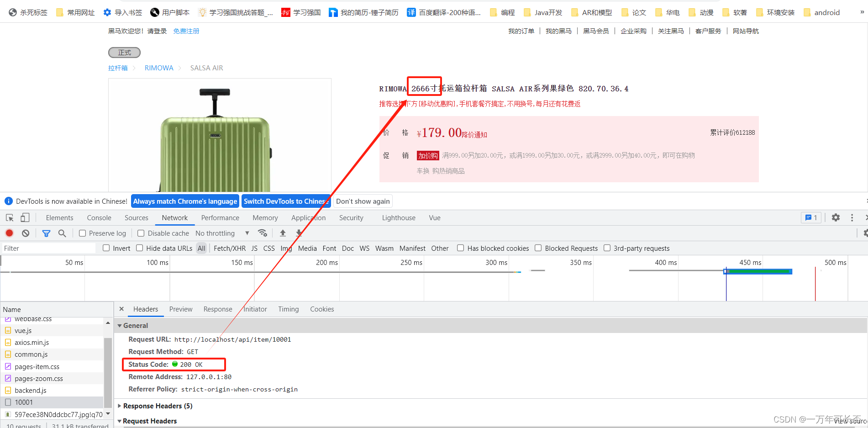Open DevTools more options menu

852,218
